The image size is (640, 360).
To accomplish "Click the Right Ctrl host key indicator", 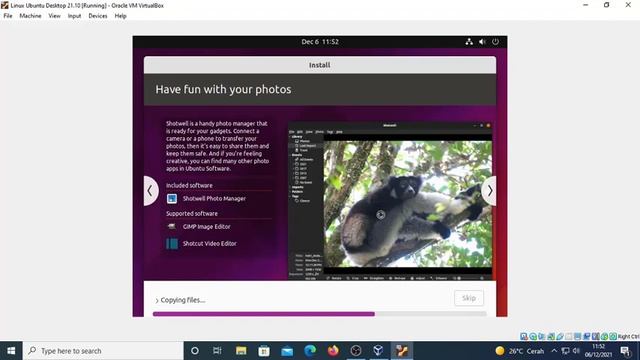I will point(629,336).
